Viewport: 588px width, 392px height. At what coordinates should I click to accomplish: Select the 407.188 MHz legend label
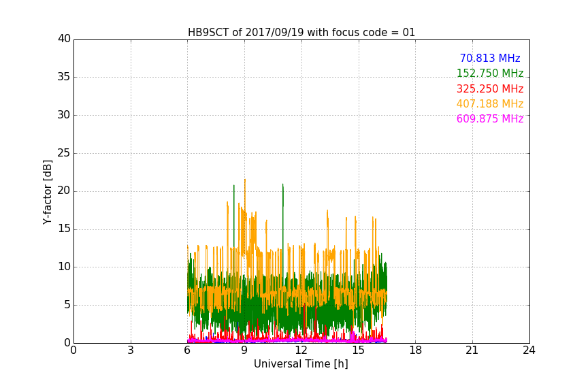coord(490,103)
